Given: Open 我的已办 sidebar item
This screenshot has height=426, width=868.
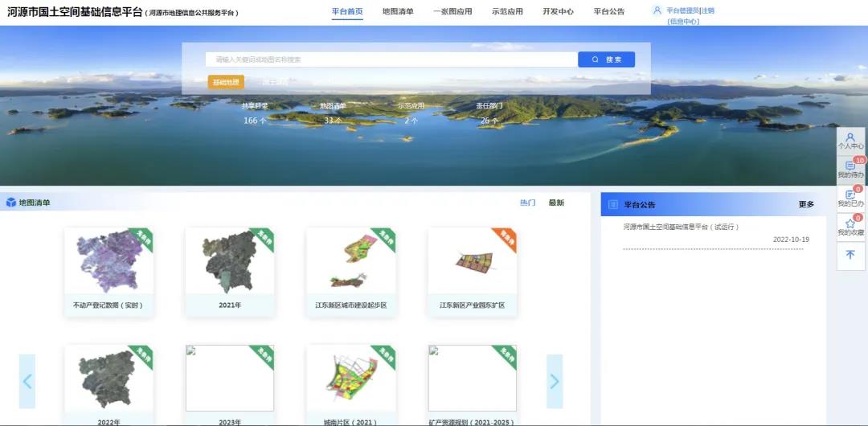Looking at the screenshot, I should (850, 199).
